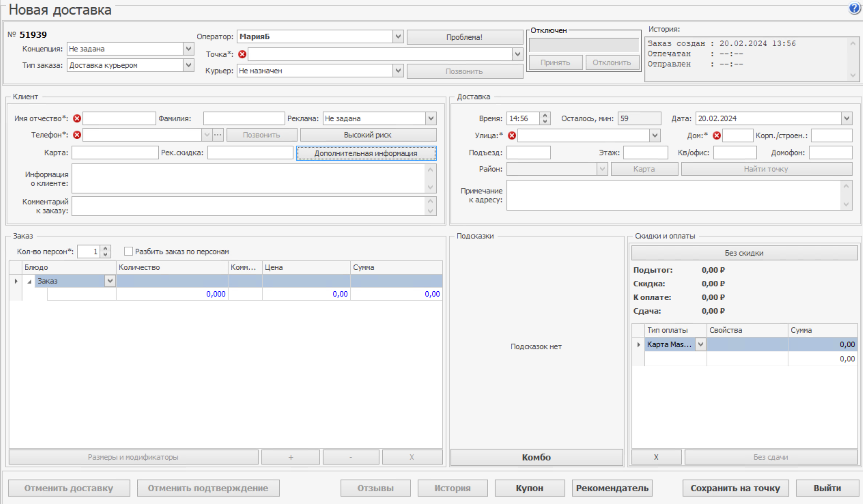The width and height of the screenshot is (863, 504).
Task: Click the error icon beside Телефон
Action: point(77,135)
